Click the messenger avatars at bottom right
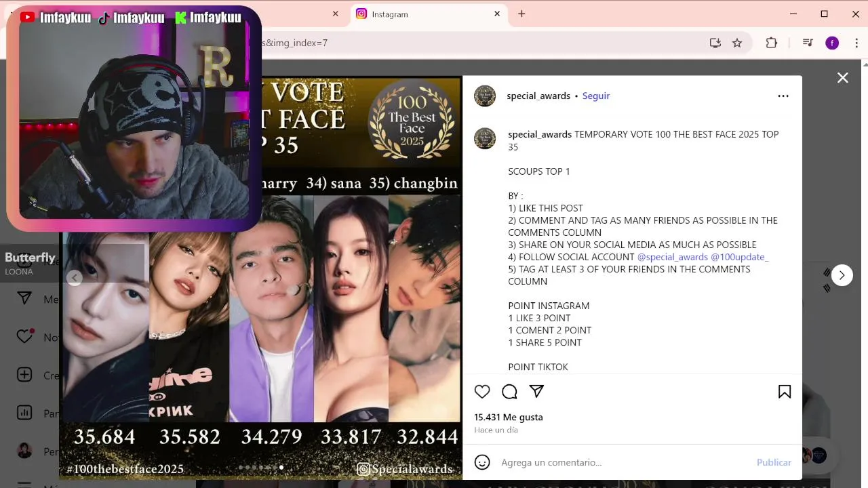This screenshot has height=488, width=868. click(812, 455)
